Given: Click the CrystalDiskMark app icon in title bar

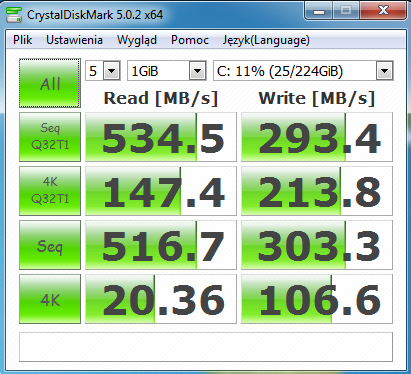Looking at the screenshot, I should pyautogui.click(x=14, y=15).
